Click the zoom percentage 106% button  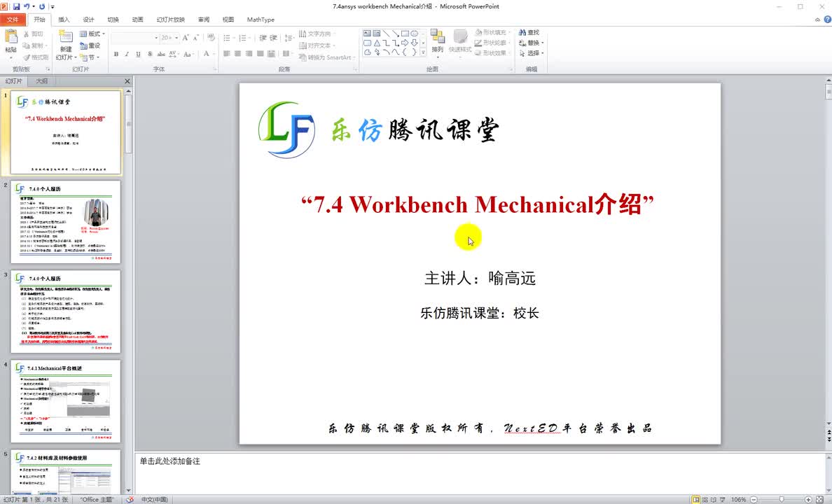(738, 499)
